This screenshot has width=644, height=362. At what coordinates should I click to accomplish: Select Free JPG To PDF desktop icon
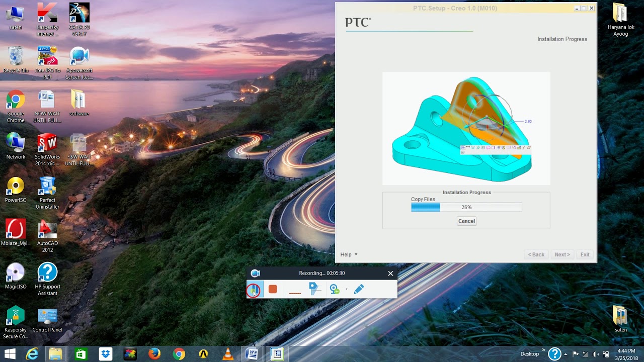47,63
